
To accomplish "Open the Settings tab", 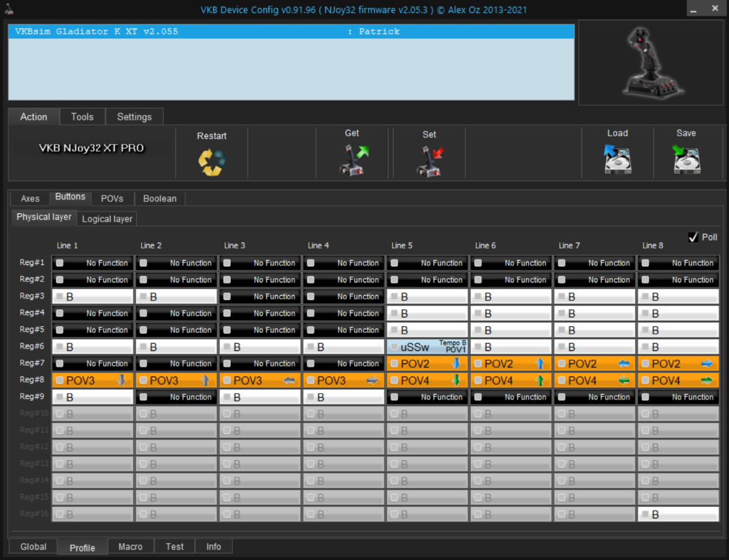I will pyautogui.click(x=134, y=117).
